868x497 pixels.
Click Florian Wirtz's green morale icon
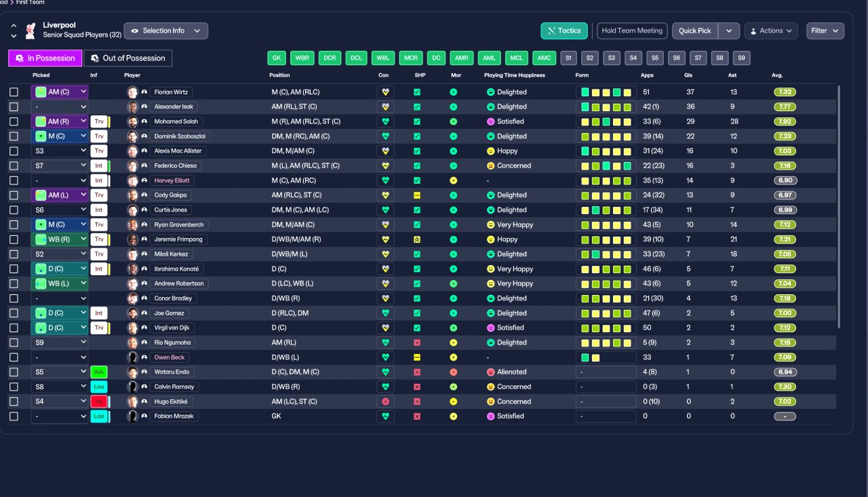tap(453, 92)
